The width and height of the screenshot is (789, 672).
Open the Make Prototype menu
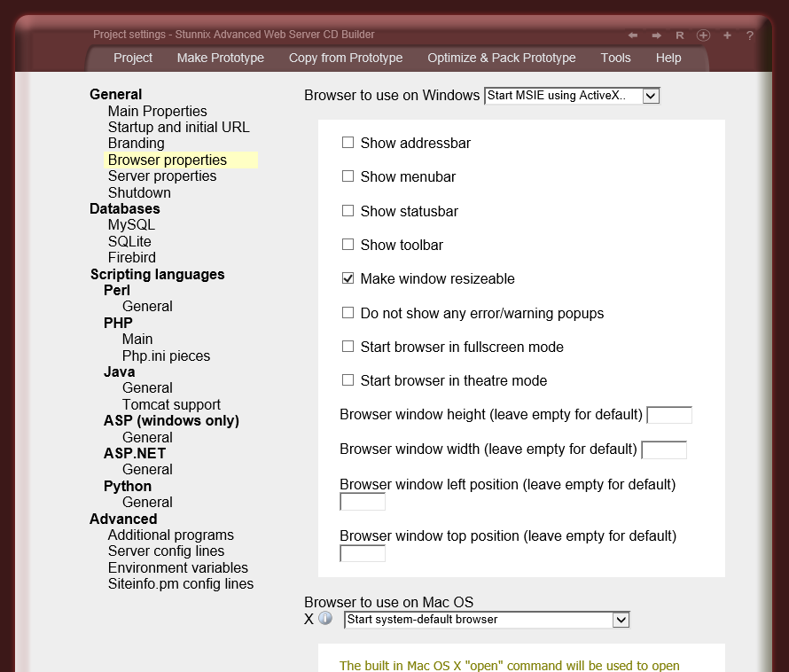point(220,58)
